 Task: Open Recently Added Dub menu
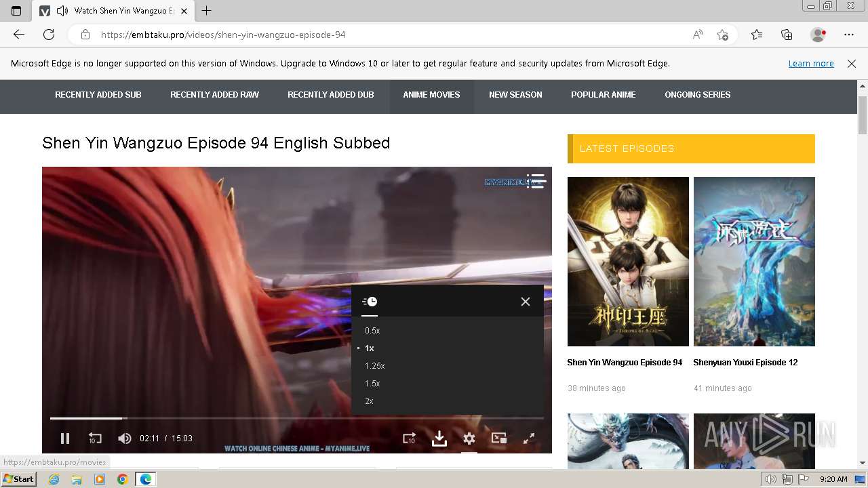click(331, 95)
